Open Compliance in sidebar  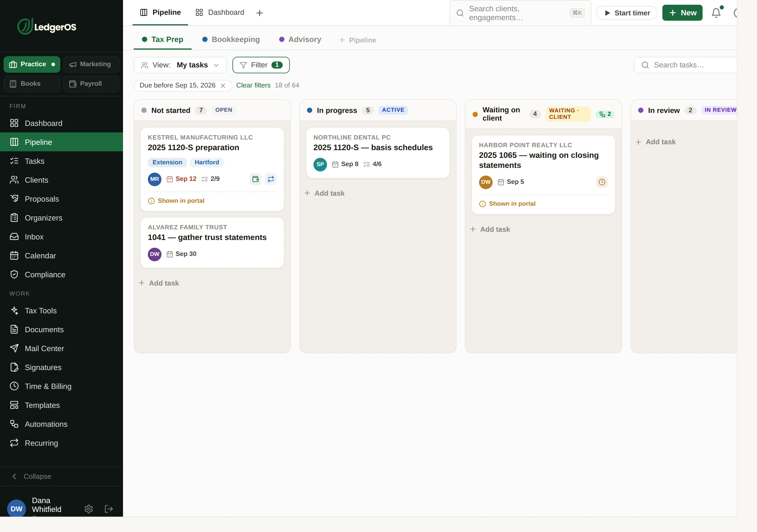(x=61, y=275)
